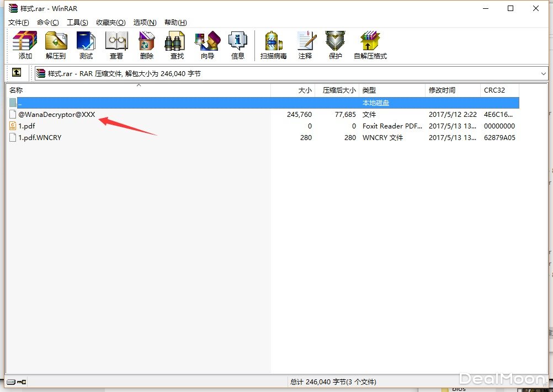Click the Delete (删除) toolbar icon
This screenshot has height=392, width=553.
[x=147, y=45]
